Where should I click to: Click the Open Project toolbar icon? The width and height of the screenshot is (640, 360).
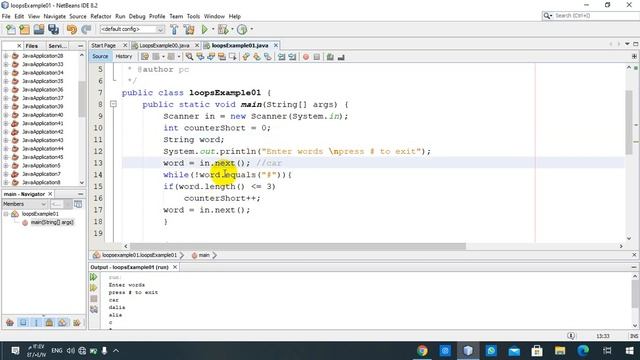pyautogui.click(x=39, y=29)
